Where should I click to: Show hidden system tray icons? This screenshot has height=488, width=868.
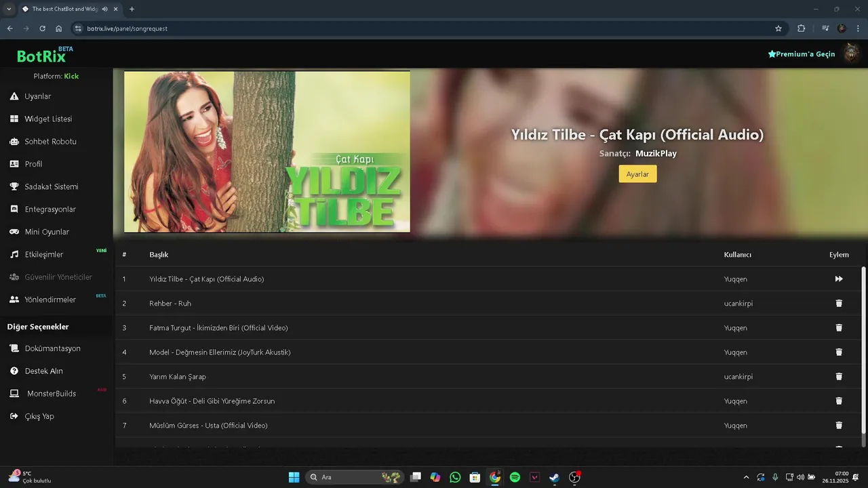tap(747, 477)
